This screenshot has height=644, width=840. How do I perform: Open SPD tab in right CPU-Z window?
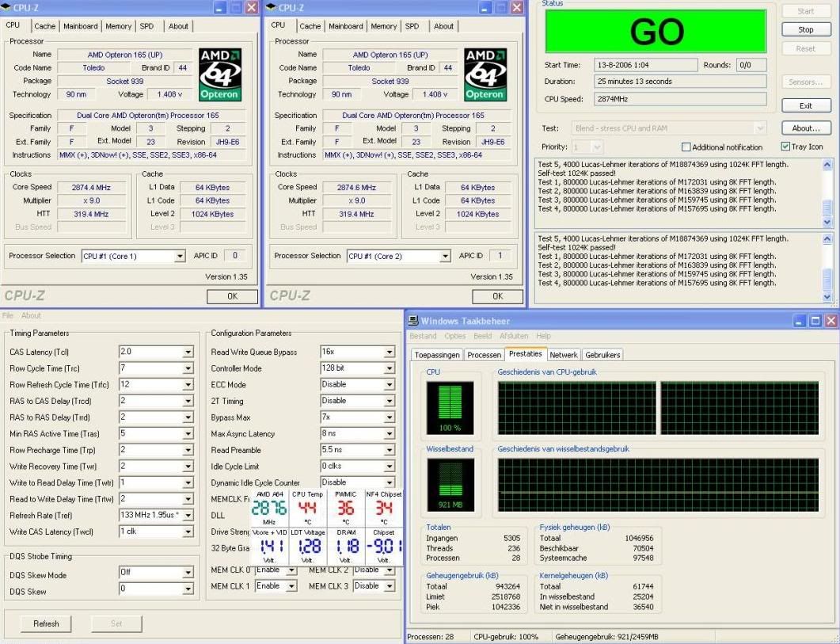pyautogui.click(x=412, y=26)
